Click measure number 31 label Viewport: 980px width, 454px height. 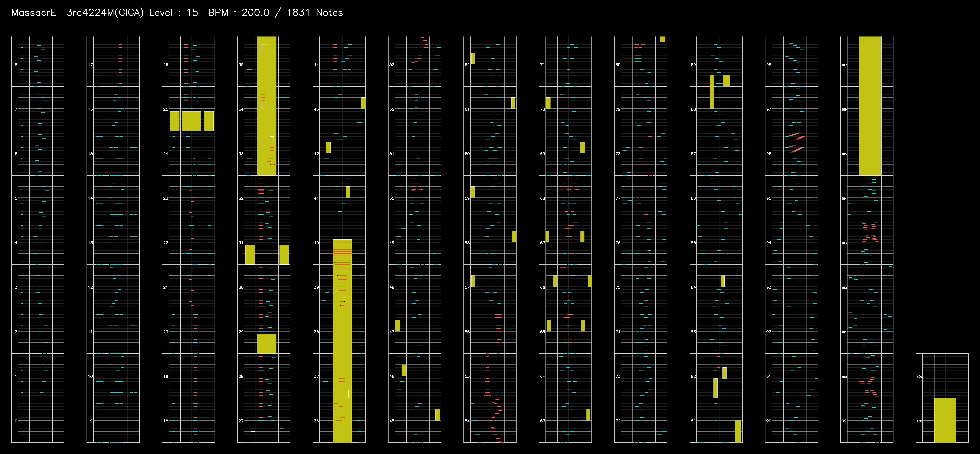click(x=241, y=243)
